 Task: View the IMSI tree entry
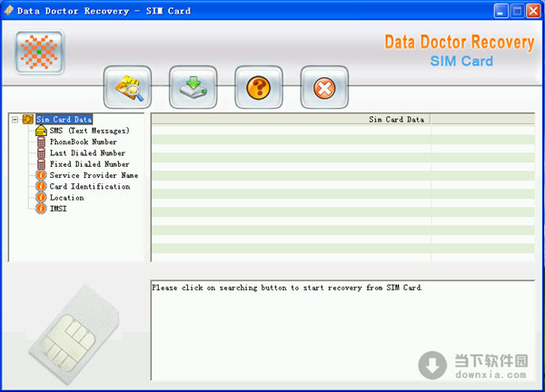[58, 209]
